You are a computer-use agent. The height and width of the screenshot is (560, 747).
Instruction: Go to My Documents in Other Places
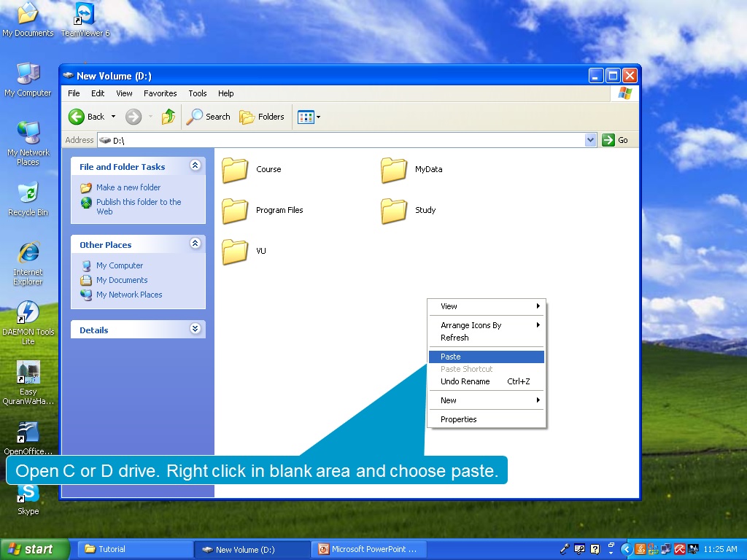pos(122,280)
